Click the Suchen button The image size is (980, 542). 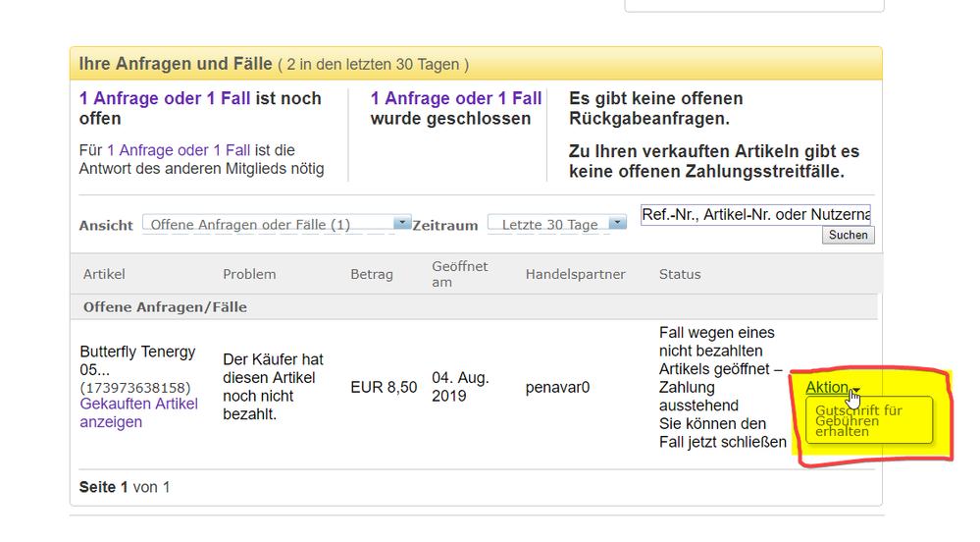tap(848, 236)
